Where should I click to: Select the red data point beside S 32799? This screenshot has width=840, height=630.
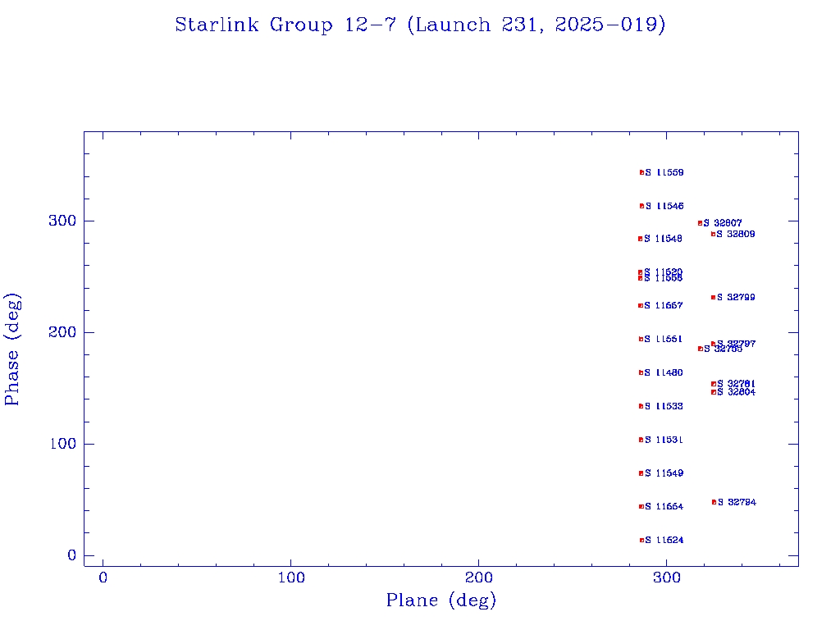click(714, 297)
